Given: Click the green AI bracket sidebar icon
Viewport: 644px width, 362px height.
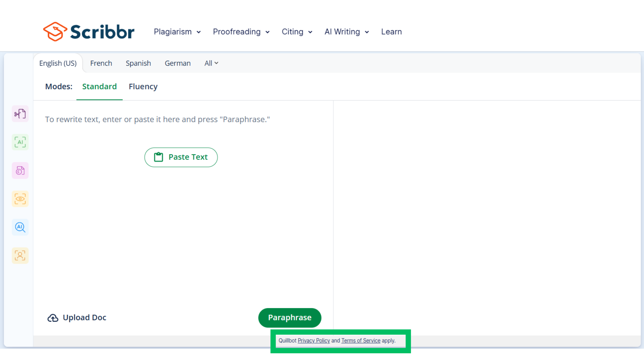Looking at the screenshot, I should pos(20,142).
